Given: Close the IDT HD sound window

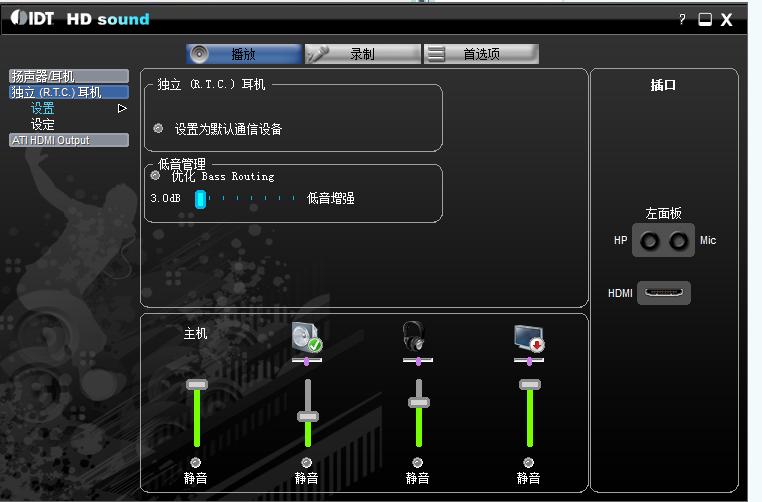Looking at the screenshot, I should 727,19.
